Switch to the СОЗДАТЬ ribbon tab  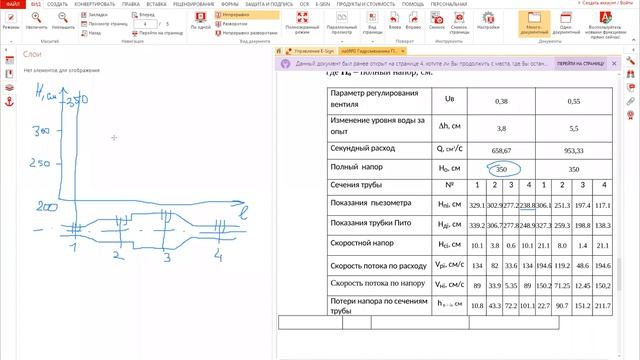[x=57, y=4]
